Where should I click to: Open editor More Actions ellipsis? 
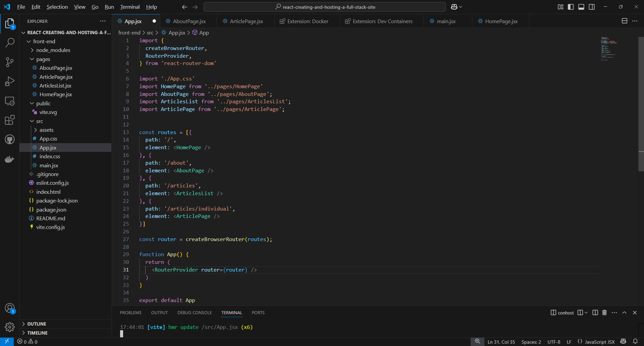coord(635,21)
